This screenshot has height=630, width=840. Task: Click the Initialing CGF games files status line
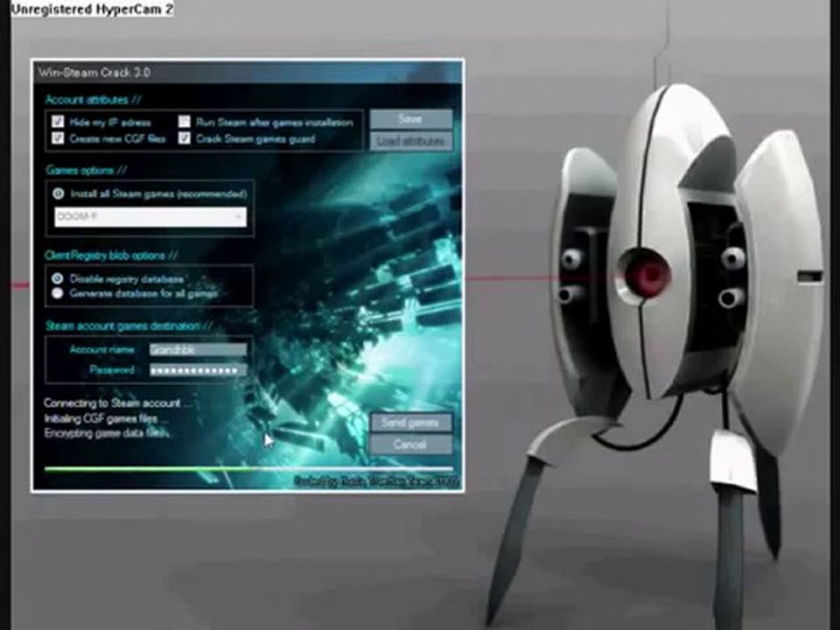coord(106,418)
